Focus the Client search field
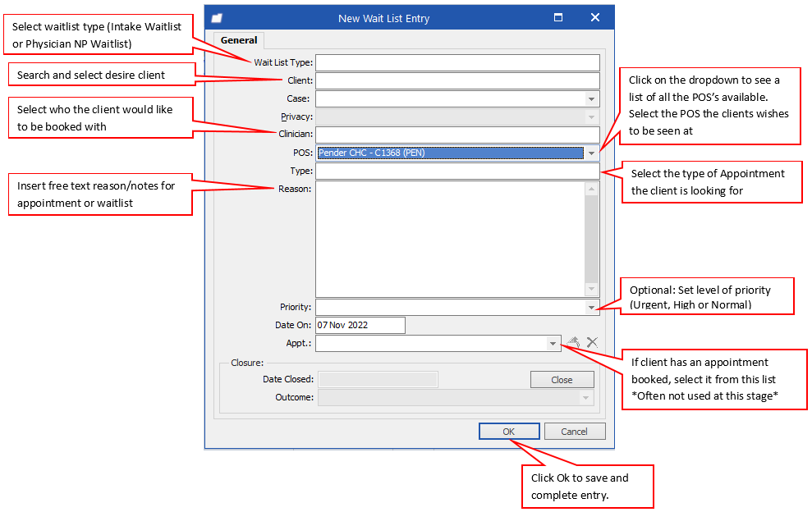Image resolution: width=812 pixels, height=512 pixels. pyautogui.click(x=457, y=81)
